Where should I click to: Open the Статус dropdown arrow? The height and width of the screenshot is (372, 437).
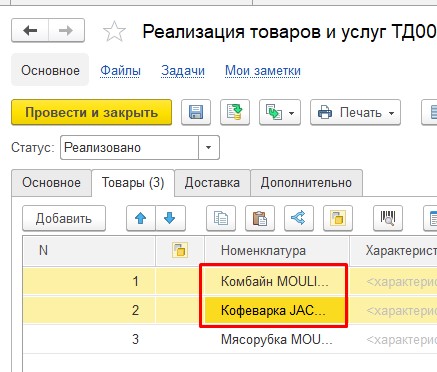[x=209, y=147]
